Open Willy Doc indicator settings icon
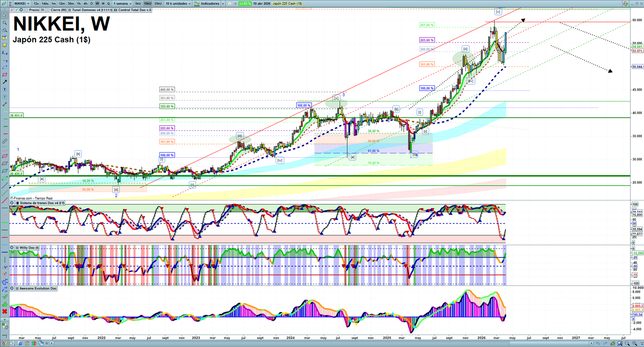 12,248
